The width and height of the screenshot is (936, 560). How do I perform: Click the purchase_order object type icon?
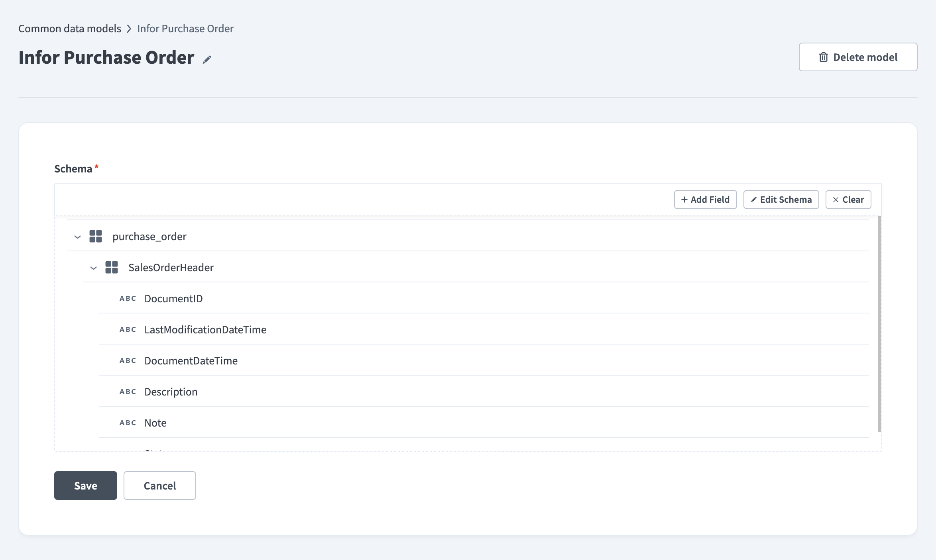click(x=96, y=236)
